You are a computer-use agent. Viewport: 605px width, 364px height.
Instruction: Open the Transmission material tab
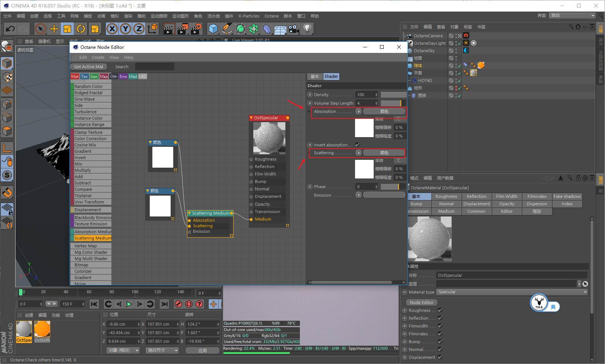pos(419,211)
